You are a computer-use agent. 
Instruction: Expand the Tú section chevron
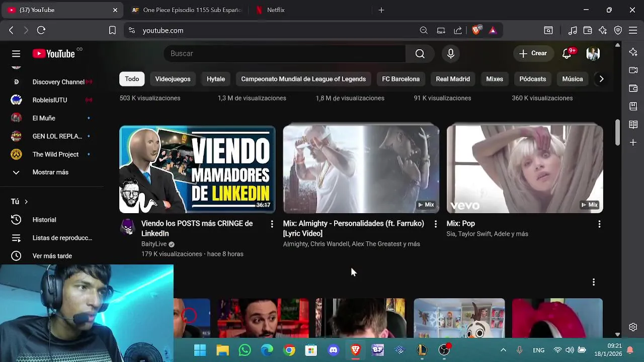click(26, 202)
